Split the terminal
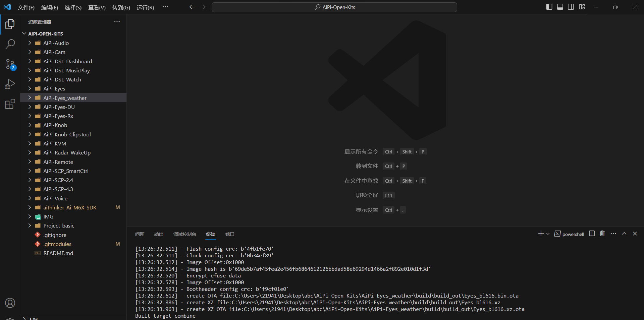The width and height of the screenshot is (644, 320). coord(592,234)
